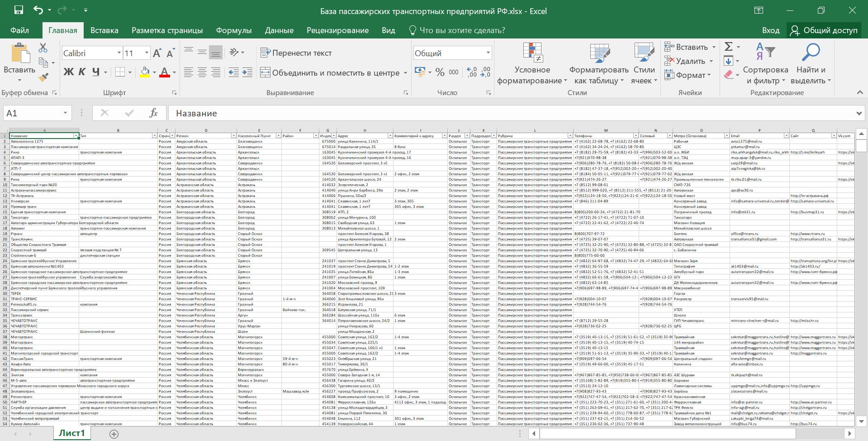Click the Percent Style icon
Screen dimensions: 868x441
[x=440, y=72]
